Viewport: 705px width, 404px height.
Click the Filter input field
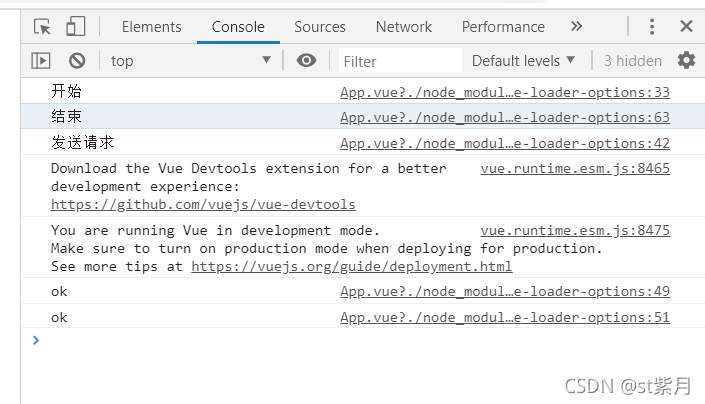click(400, 61)
